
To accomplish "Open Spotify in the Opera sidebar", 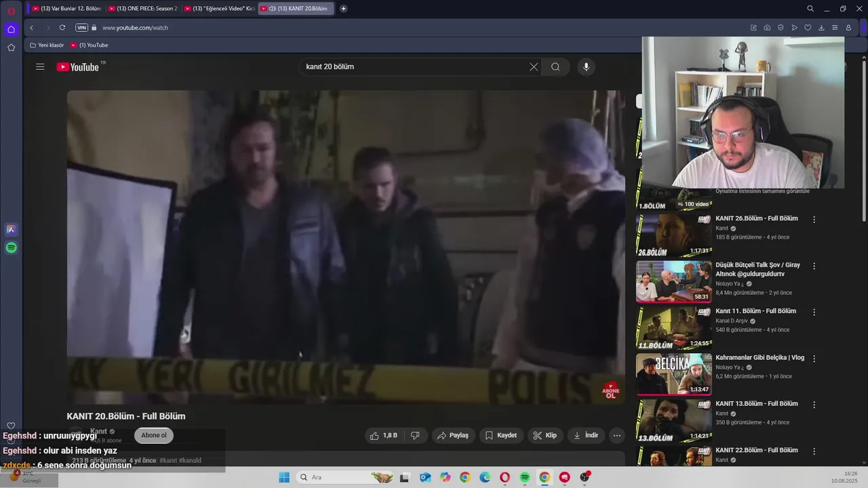I will coord(11,248).
